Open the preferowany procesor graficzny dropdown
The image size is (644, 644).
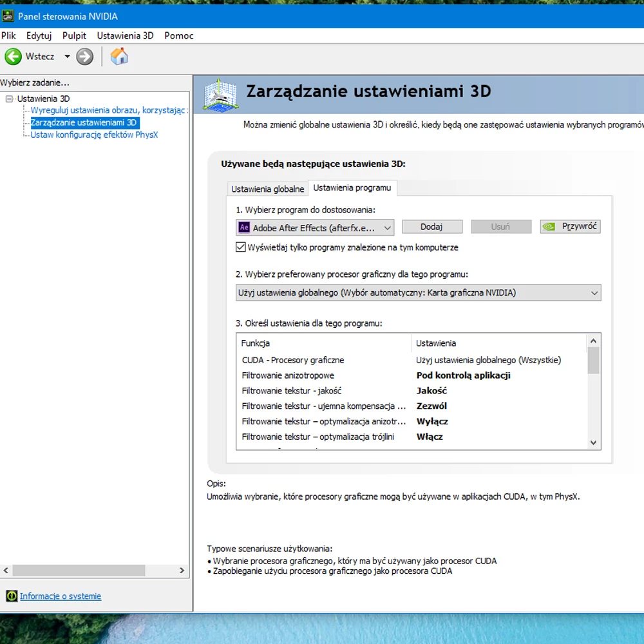pyautogui.click(x=418, y=292)
